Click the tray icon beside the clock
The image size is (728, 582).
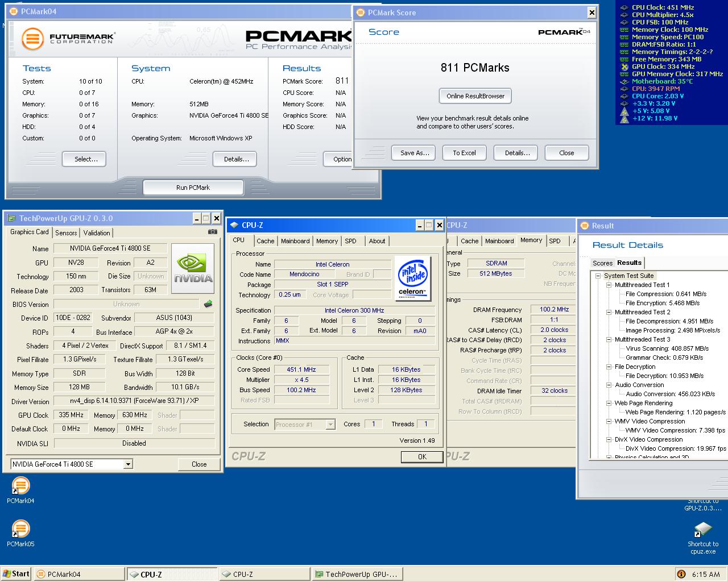pos(681,574)
